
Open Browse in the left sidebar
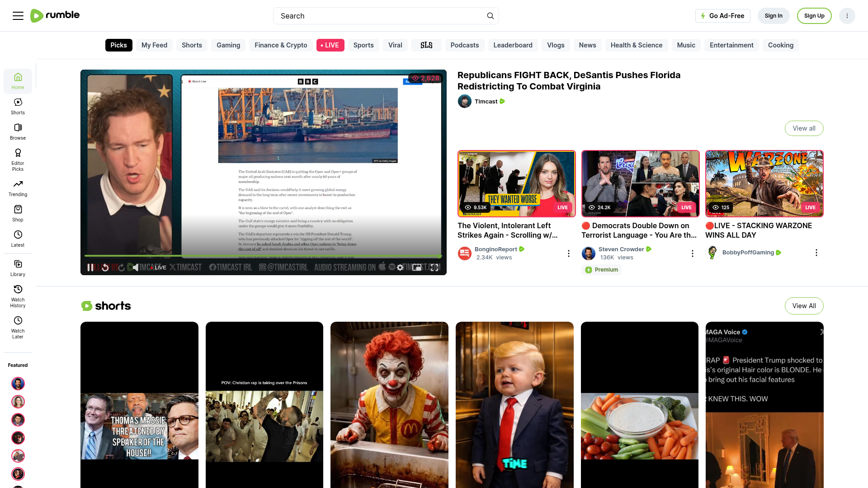[18, 132]
